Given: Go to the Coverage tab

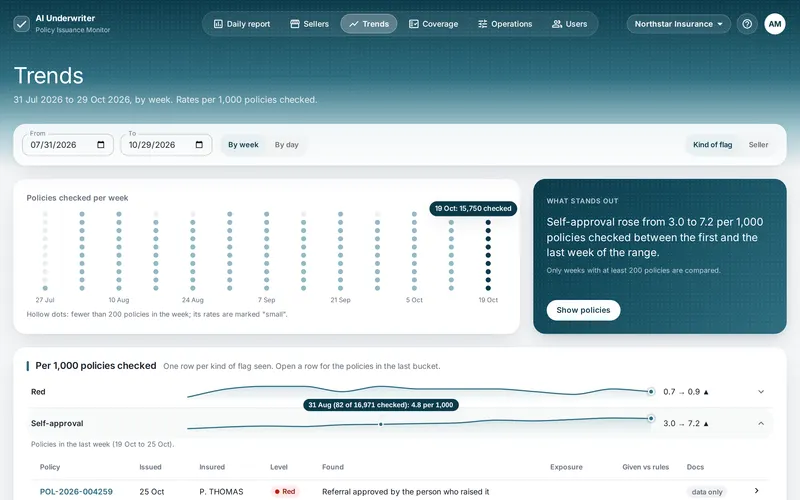Looking at the screenshot, I should (433, 24).
